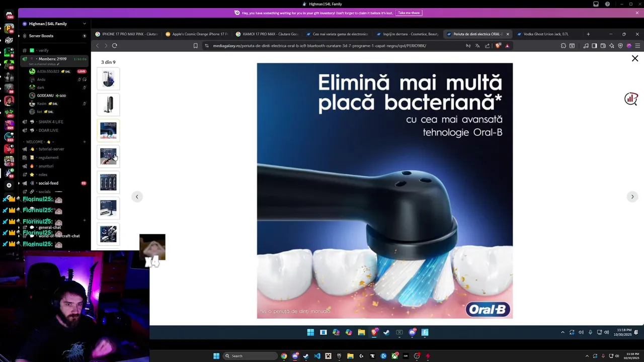Select user Andu in voice channel

click(58, 79)
